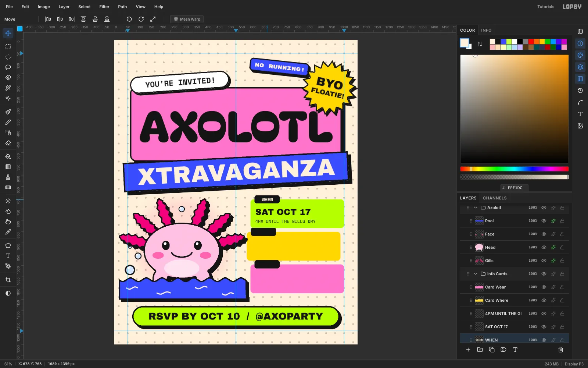Toggle the Quick Mask contrast icon
Image resolution: width=588 pixels, height=368 pixels.
point(8,293)
